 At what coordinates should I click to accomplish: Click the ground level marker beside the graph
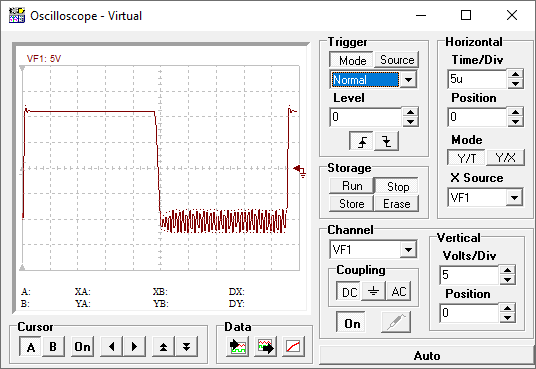click(x=300, y=170)
